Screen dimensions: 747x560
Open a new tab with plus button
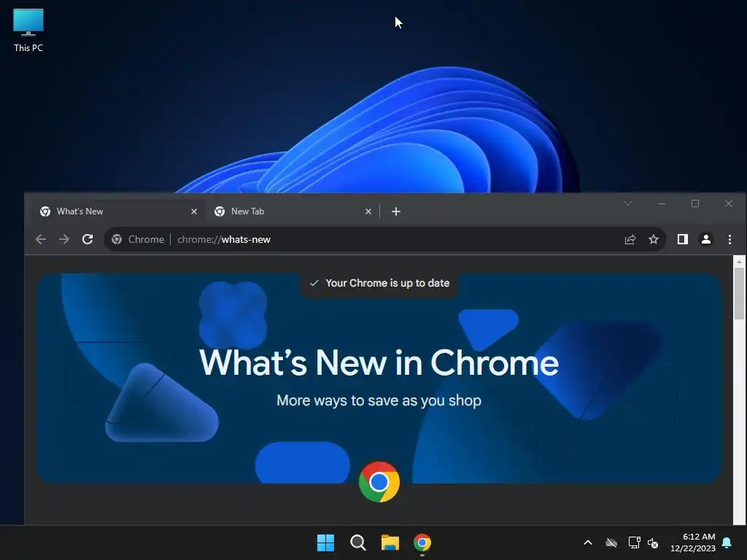pos(396,211)
